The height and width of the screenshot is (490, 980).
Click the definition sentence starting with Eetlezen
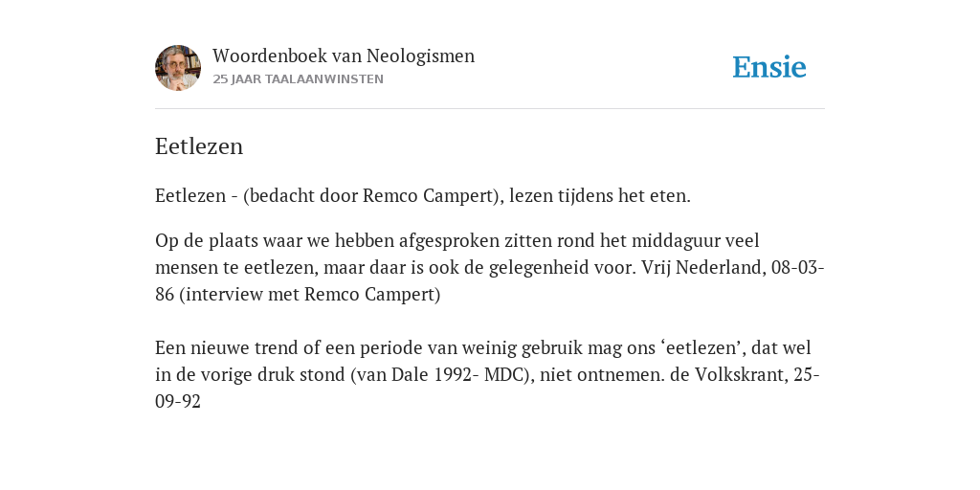click(x=422, y=196)
